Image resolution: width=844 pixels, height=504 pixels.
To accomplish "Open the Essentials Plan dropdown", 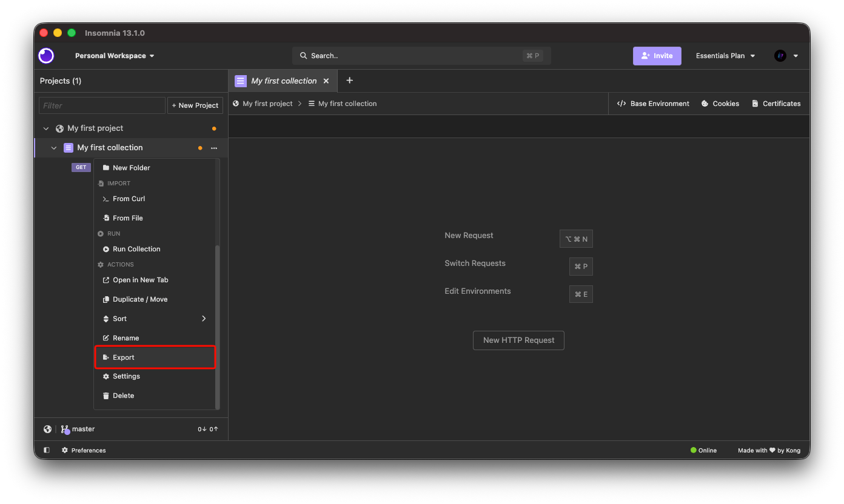I will pos(726,56).
